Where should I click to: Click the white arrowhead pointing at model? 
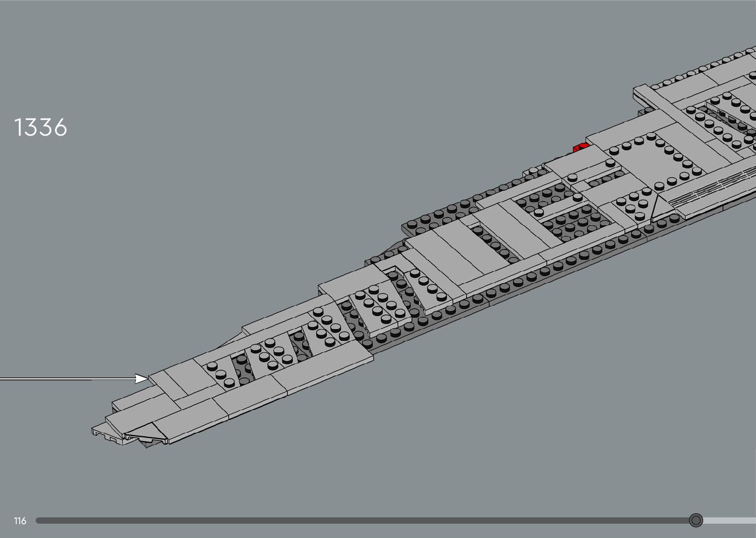pyautogui.click(x=142, y=379)
